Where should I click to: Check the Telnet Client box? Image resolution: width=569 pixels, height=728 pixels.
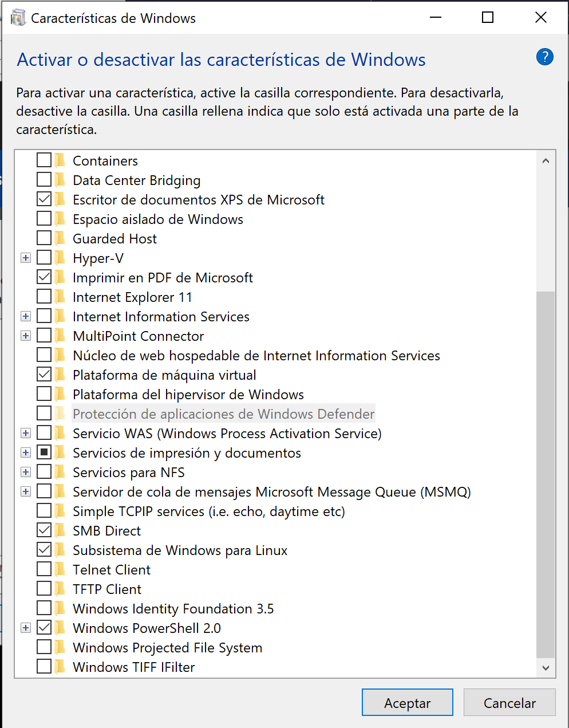point(44,569)
